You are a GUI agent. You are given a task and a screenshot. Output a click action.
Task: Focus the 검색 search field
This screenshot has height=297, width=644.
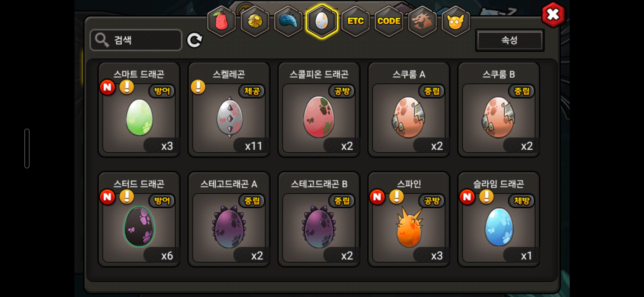[136, 40]
